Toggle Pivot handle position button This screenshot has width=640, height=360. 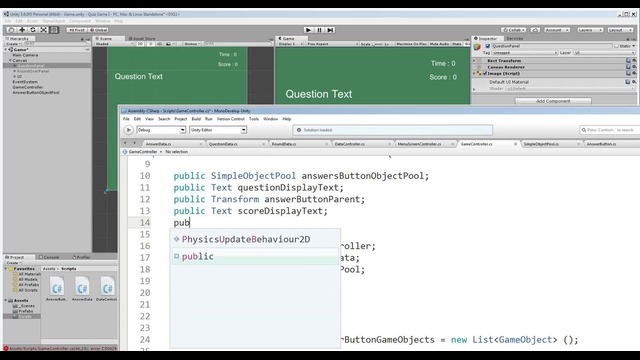77,30
